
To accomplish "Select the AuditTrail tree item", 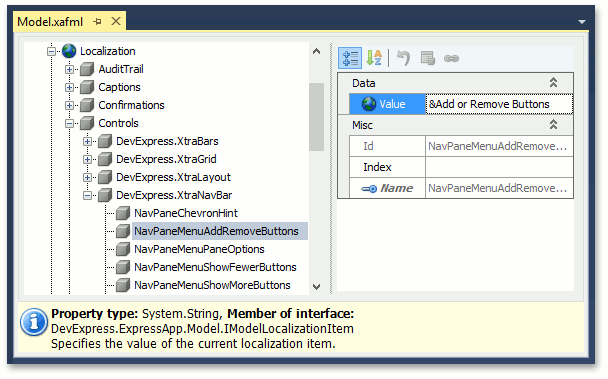I will [x=121, y=69].
